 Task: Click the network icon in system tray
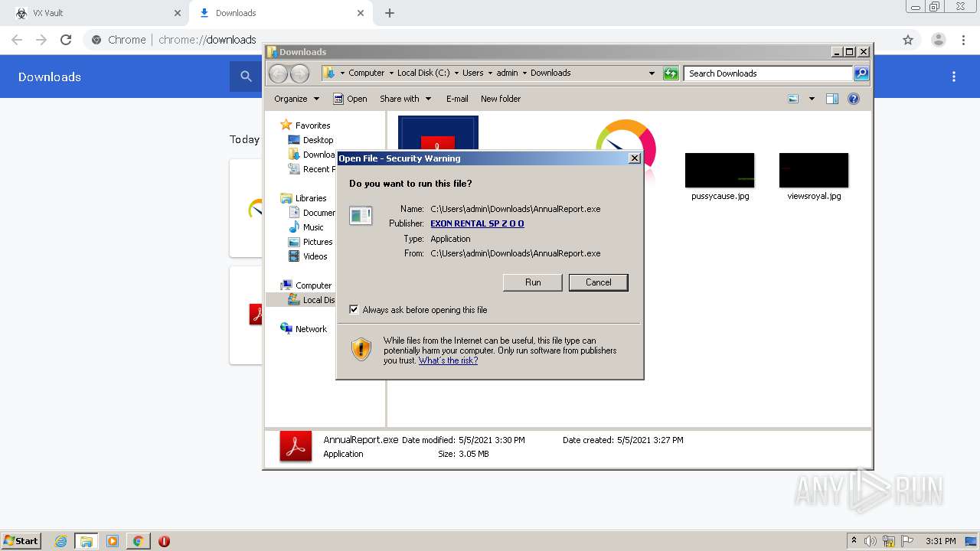889,541
